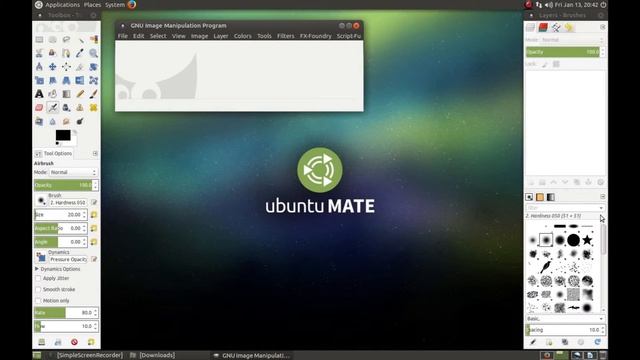This screenshot has height=360, width=640.
Task: Select the Text tool
Action: 39,94
